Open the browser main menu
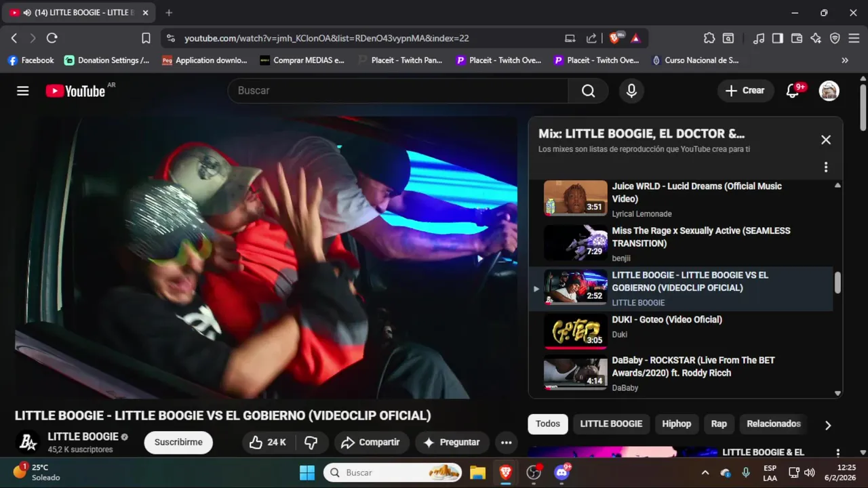 (854, 39)
